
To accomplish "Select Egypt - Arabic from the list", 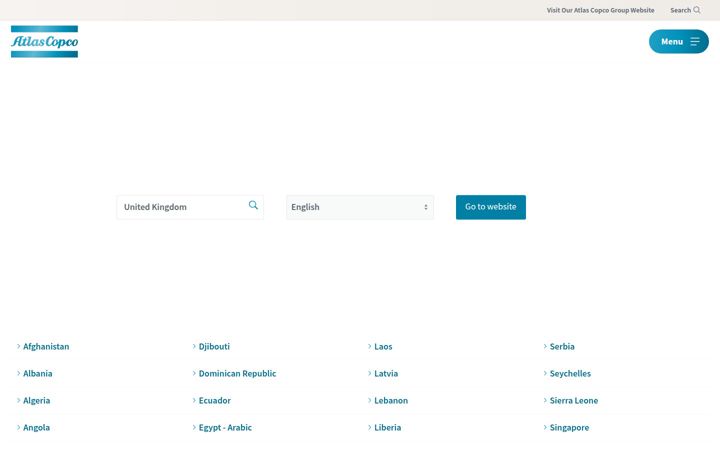I will click(225, 428).
